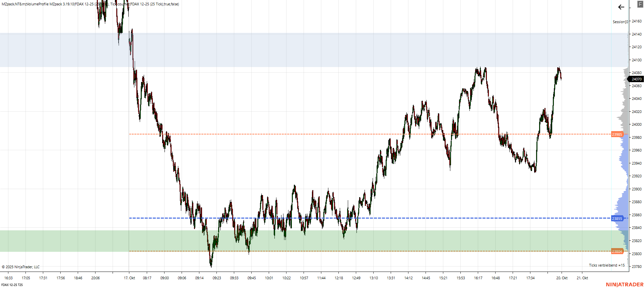Click the Tick counter indicator label

tap(145, 4)
